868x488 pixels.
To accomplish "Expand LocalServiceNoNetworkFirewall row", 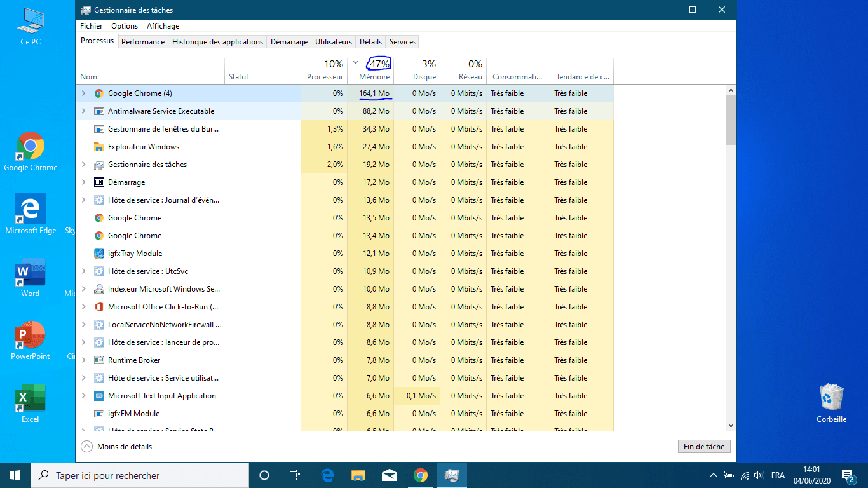I will pyautogui.click(x=83, y=325).
